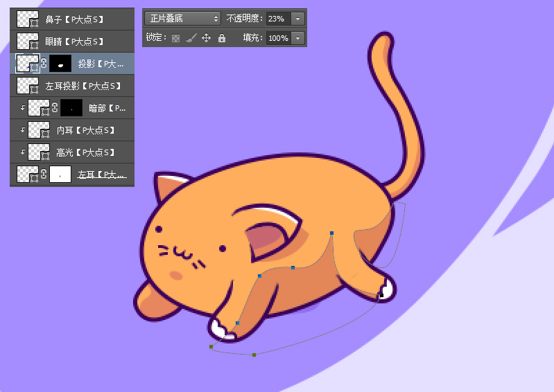554x392 pixels.
Task: Click the mask link icon on 投影 layer
Action: (44, 64)
